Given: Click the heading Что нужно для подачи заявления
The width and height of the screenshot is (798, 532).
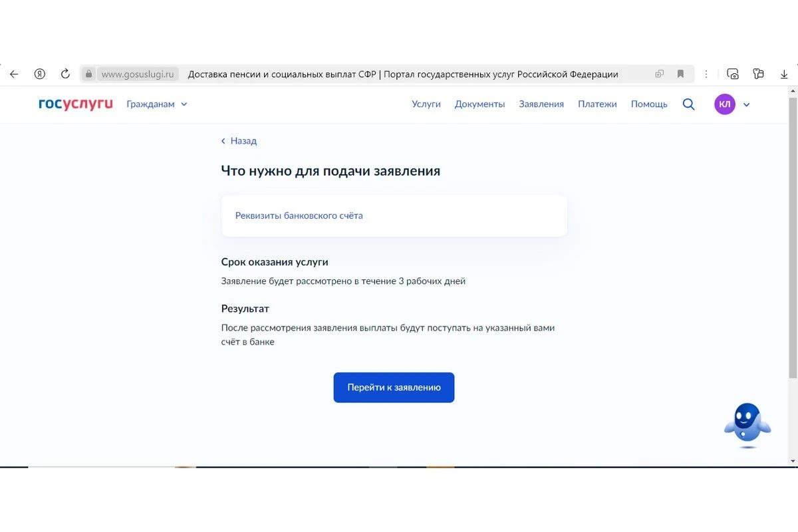Looking at the screenshot, I should click(331, 171).
